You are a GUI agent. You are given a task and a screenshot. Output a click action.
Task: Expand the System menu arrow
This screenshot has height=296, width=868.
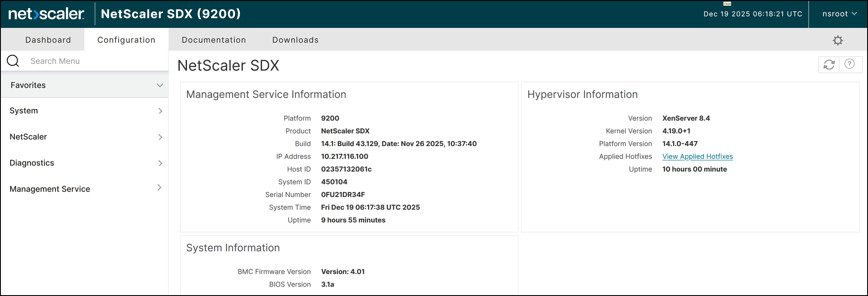tap(160, 111)
